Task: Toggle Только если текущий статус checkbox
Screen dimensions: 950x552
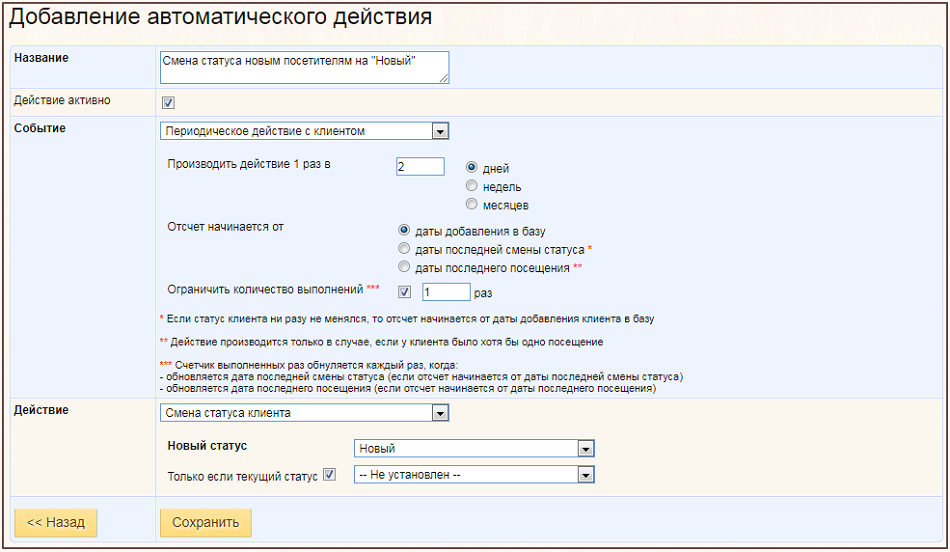Action: pos(329,475)
